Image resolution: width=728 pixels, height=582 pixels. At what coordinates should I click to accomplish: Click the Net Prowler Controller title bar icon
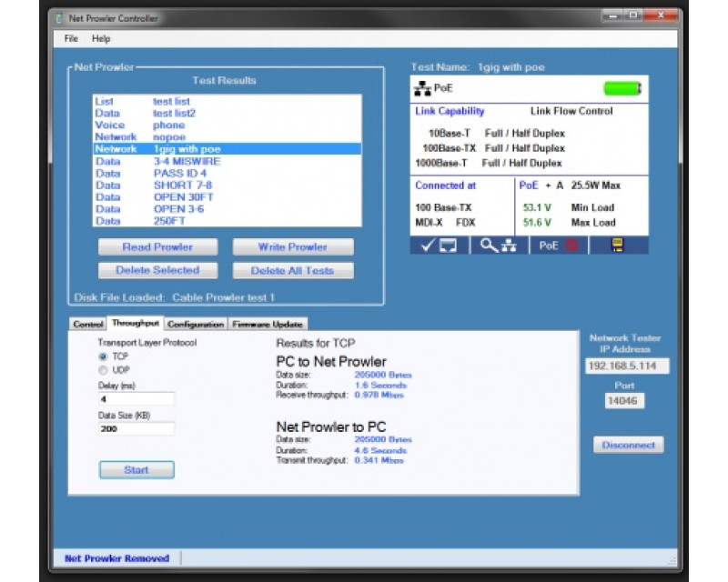60,18
